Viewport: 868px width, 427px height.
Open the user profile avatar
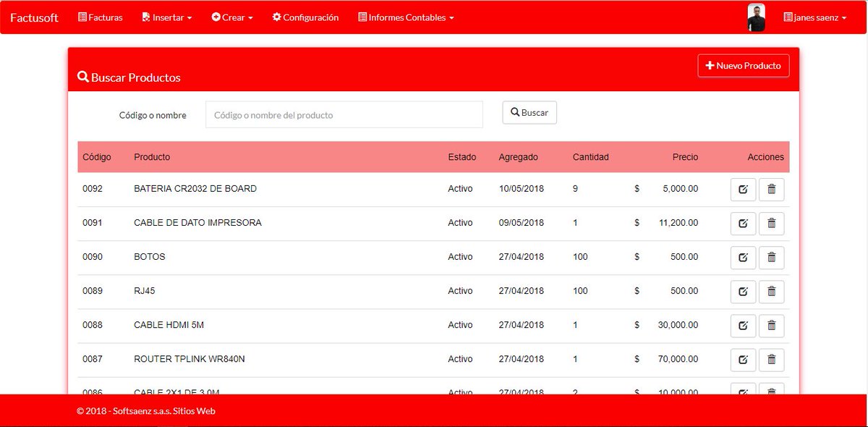coord(756,17)
